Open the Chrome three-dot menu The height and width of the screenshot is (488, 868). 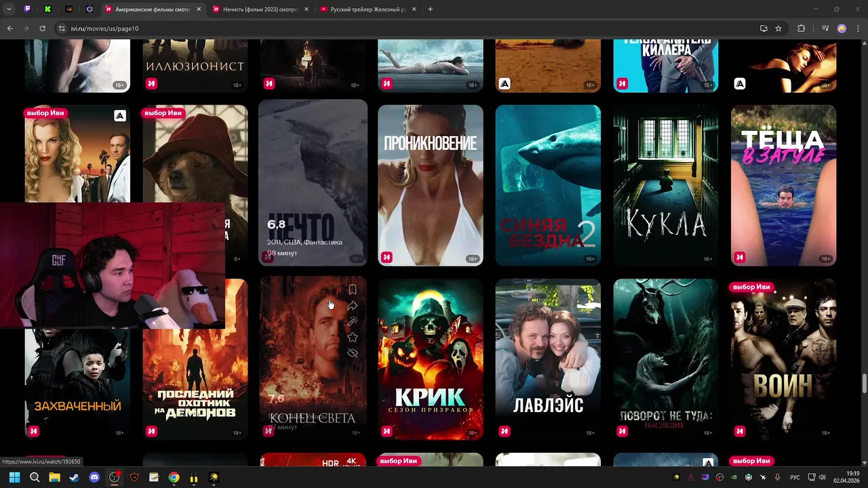click(858, 28)
